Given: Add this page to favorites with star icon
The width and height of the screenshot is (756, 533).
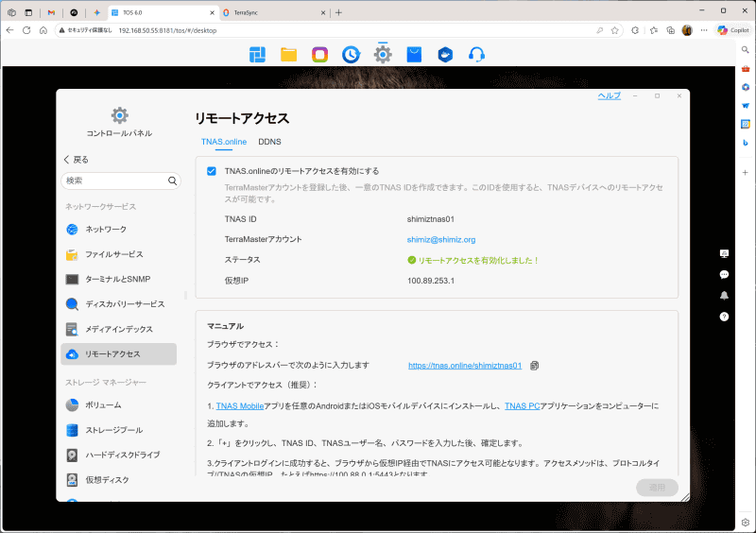Looking at the screenshot, I should (615, 30).
